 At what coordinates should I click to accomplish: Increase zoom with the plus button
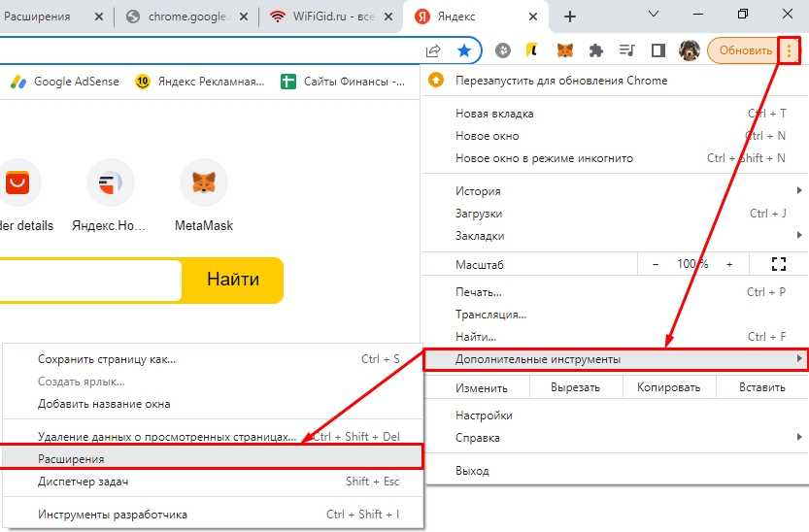tap(729, 264)
